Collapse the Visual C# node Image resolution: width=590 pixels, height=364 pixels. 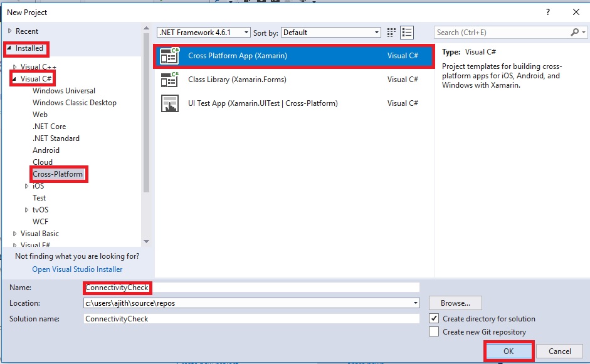point(14,79)
